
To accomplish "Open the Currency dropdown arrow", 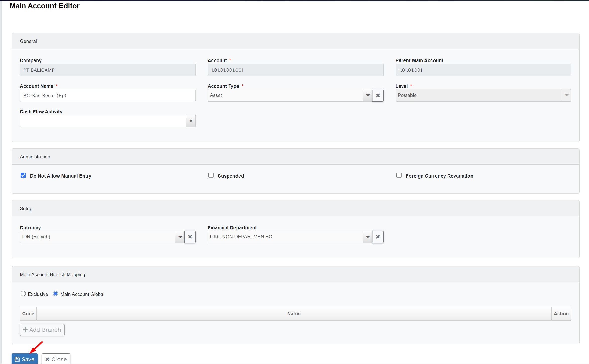I will (180, 237).
